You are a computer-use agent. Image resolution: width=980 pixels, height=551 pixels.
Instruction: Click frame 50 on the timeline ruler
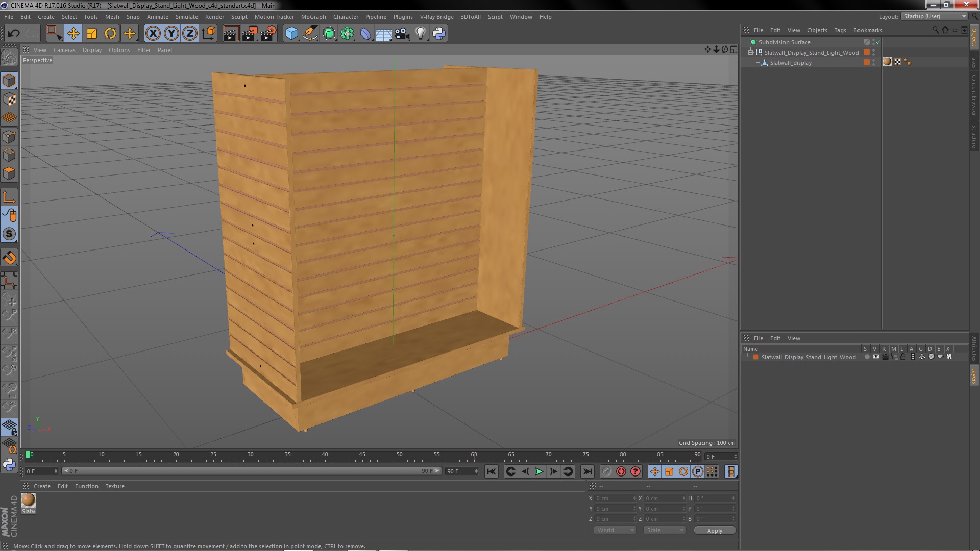(399, 455)
